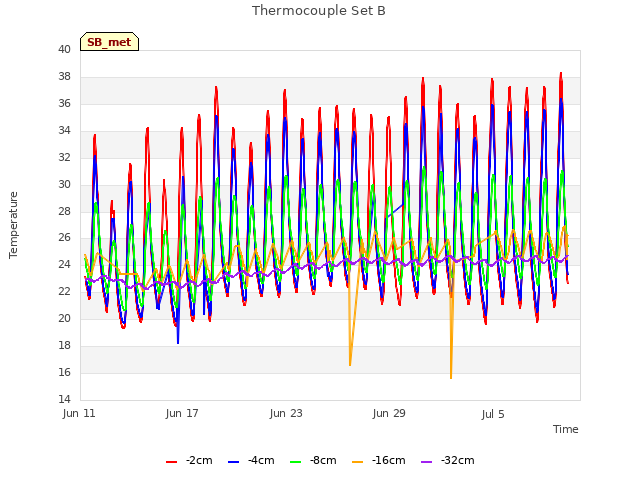Click the Jun 23 x-axis tick label
This screenshot has height=480, width=640.
click(286, 413)
